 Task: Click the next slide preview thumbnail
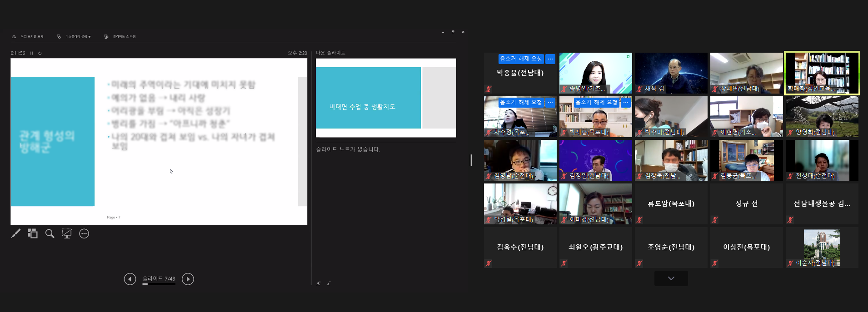tap(386, 98)
